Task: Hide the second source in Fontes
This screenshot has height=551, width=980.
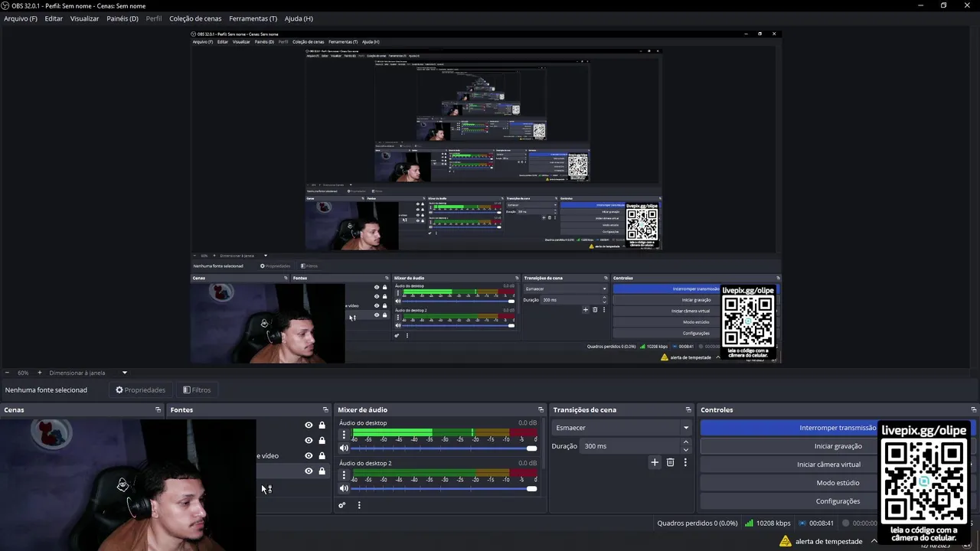Action: 309,441
